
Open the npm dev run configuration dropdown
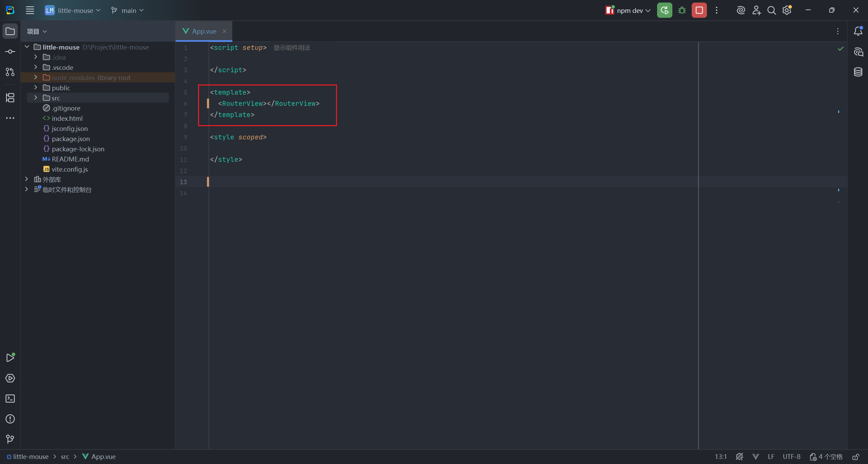click(628, 10)
